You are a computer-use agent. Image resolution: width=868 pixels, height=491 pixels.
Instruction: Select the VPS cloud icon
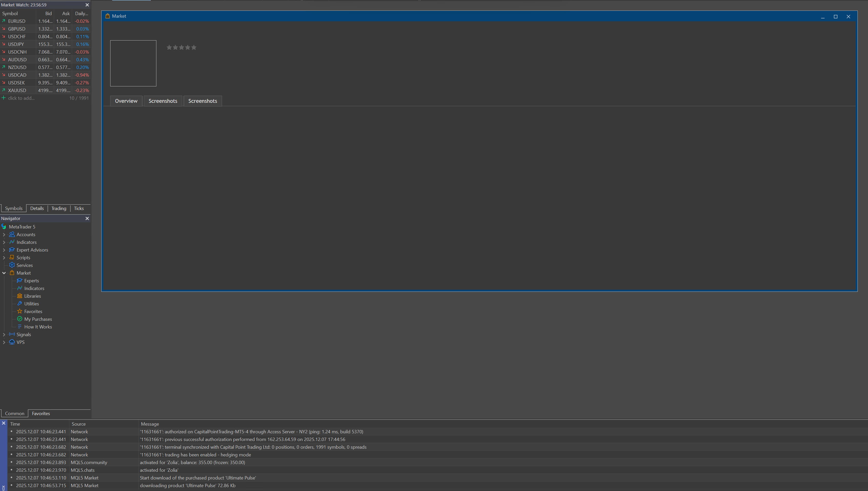12,342
